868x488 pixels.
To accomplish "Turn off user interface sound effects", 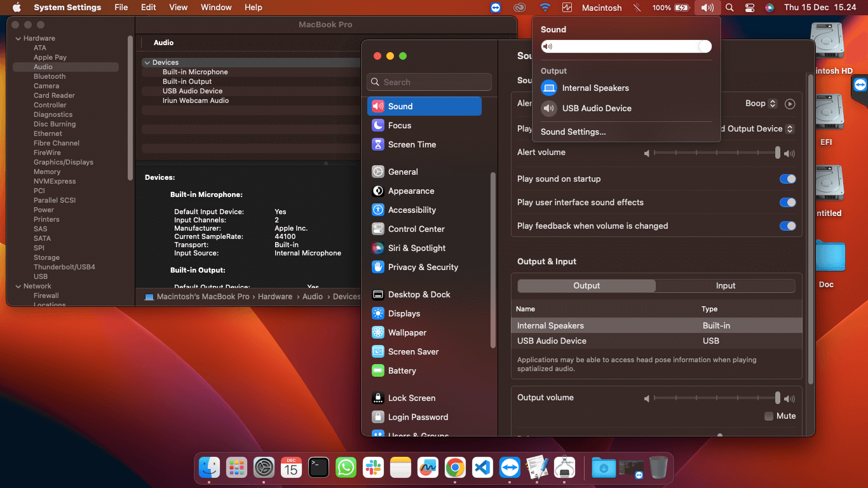I will (788, 203).
